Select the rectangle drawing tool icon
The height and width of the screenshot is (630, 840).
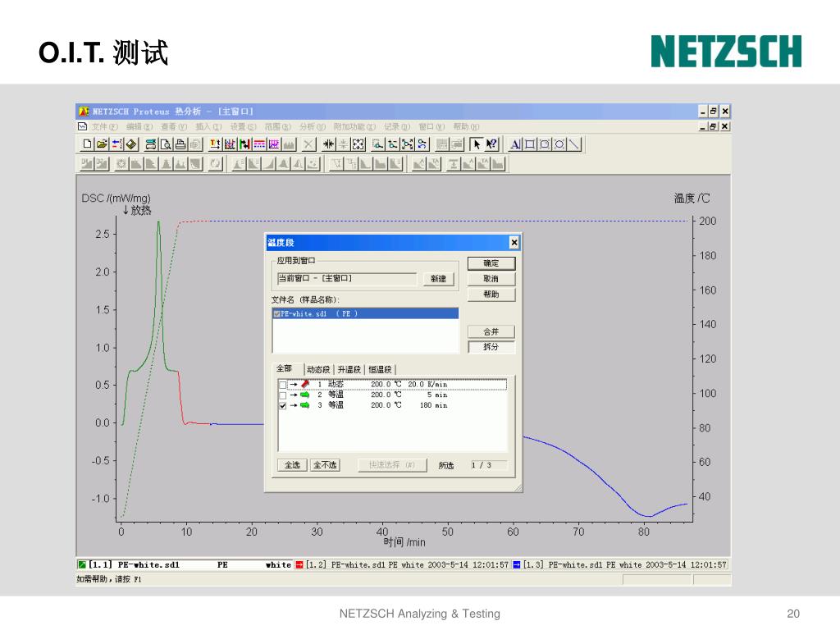coord(530,144)
